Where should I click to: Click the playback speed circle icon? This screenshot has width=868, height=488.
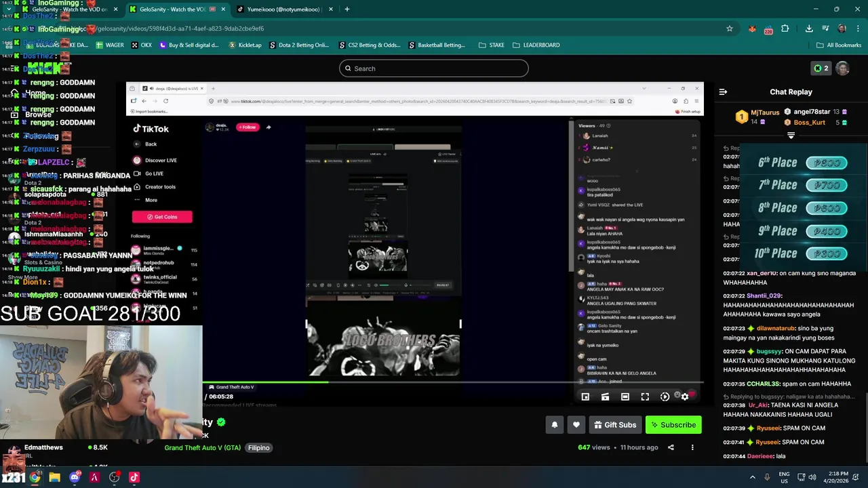pos(665,397)
